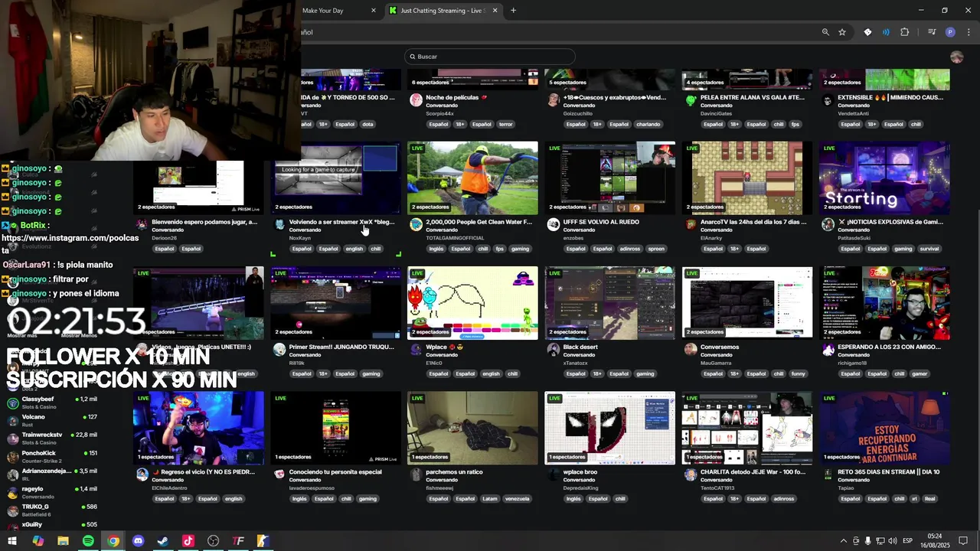Open Volcano channel in sidebar
This screenshot has height=551, width=980.
(51, 421)
